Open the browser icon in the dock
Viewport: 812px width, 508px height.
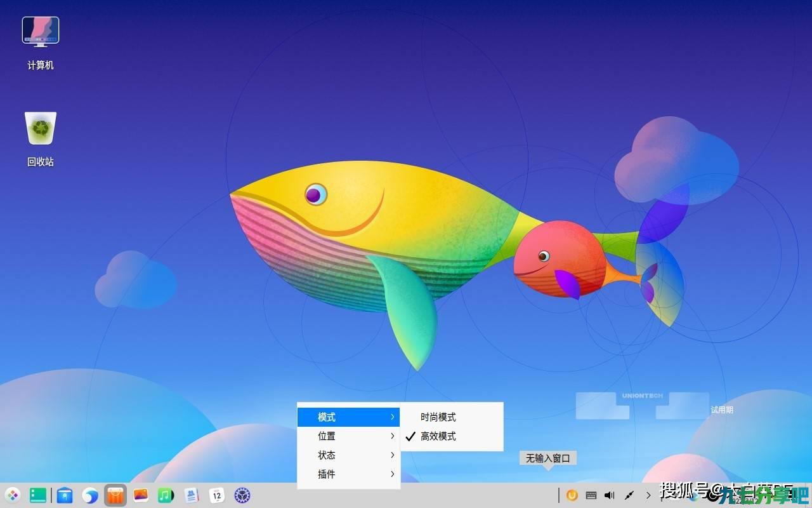(x=90, y=495)
